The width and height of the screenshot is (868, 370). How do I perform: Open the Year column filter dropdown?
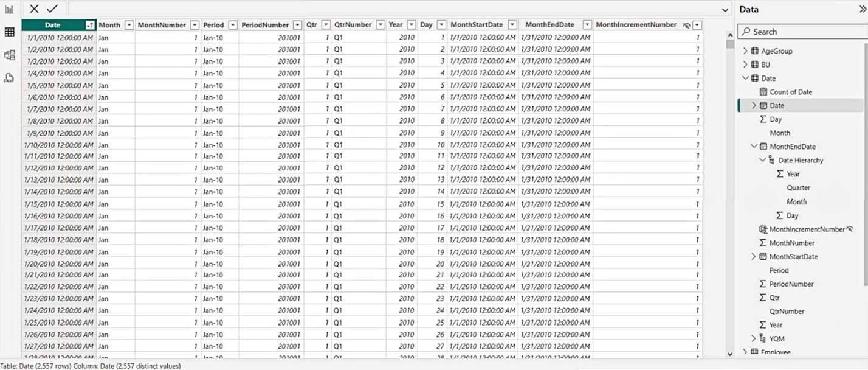coord(412,25)
